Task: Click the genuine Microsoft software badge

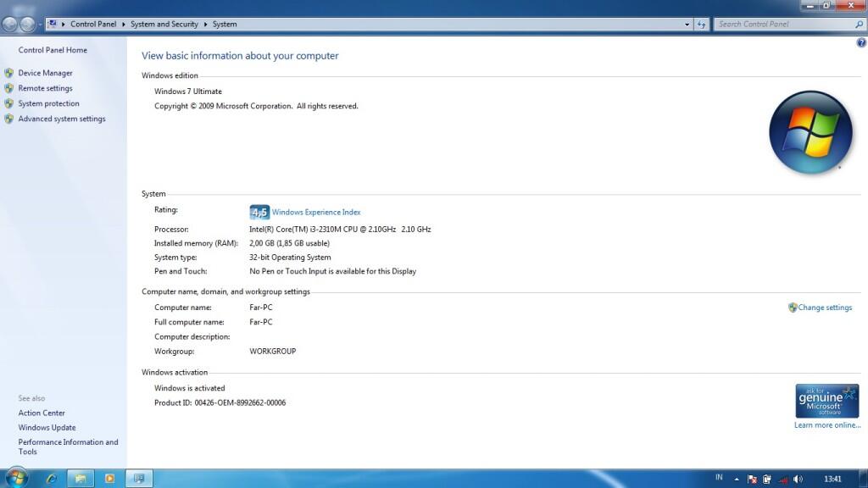Action: (x=827, y=401)
